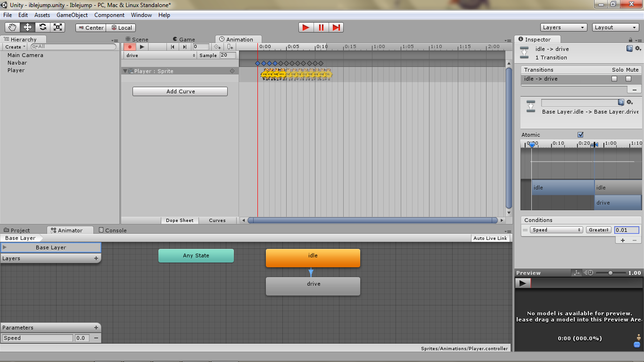Uncheck the Atomic checkbox
The height and width of the screenshot is (362, 644).
click(581, 135)
